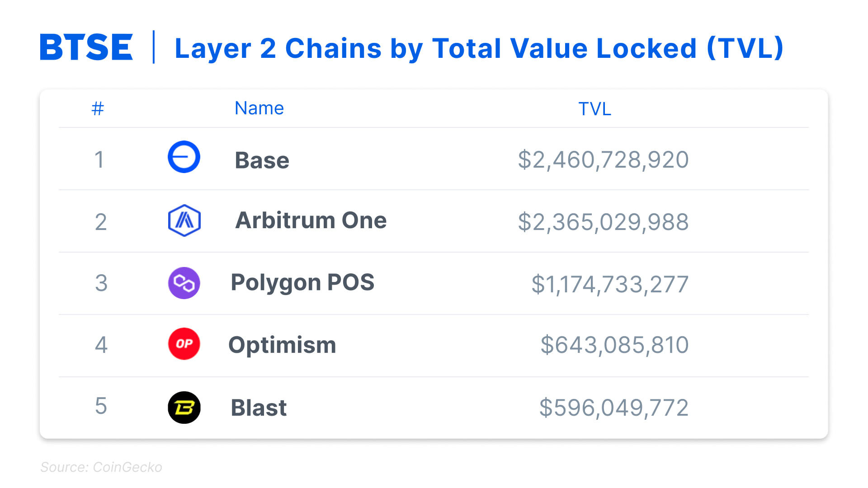Select the TVL column header

click(x=594, y=109)
